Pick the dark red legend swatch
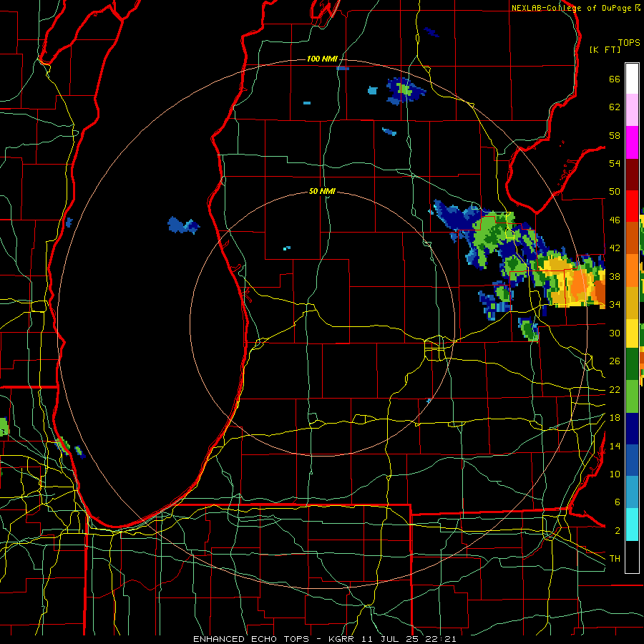 tap(632, 174)
